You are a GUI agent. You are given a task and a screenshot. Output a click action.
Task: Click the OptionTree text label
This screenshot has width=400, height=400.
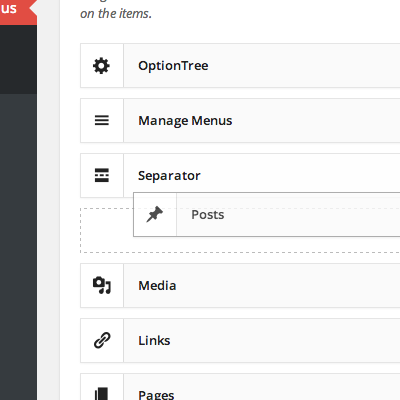pyautogui.click(x=173, y=66)
